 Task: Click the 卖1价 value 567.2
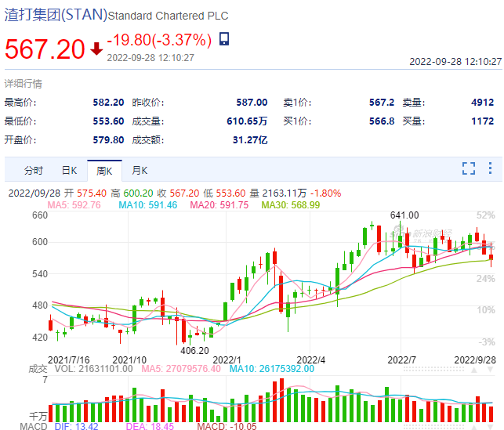(x=382, y=103)
